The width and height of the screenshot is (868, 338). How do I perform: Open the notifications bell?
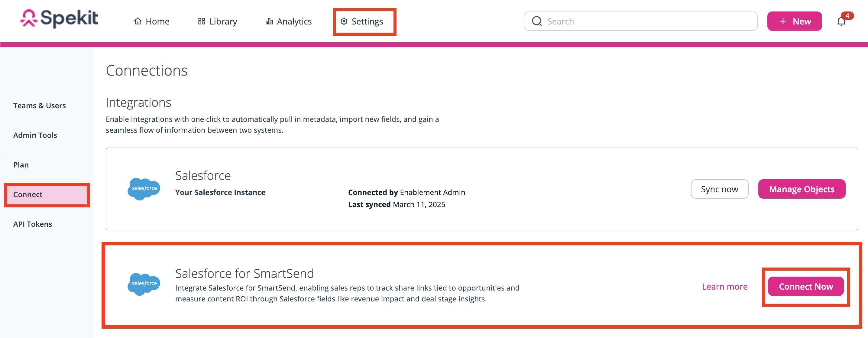[841, 21]
